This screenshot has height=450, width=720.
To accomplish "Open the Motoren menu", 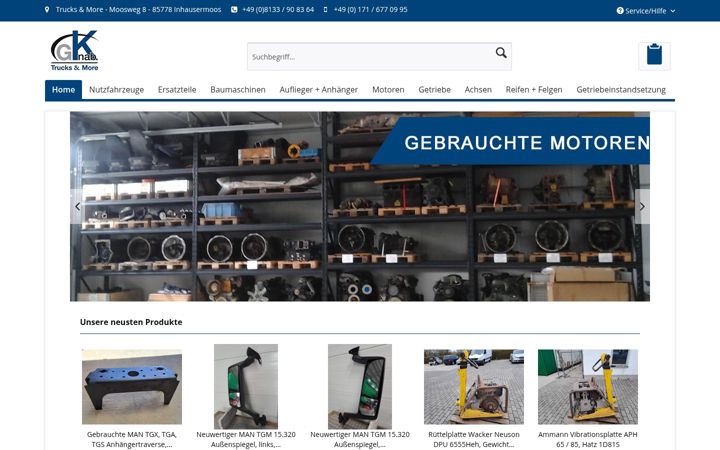I will coord(388,90).
